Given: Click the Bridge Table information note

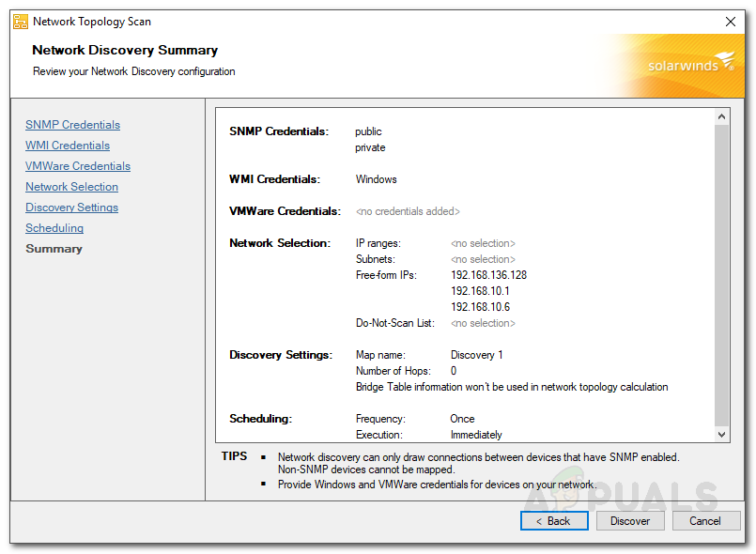Looking at the screenshot, I should [512, 387].
